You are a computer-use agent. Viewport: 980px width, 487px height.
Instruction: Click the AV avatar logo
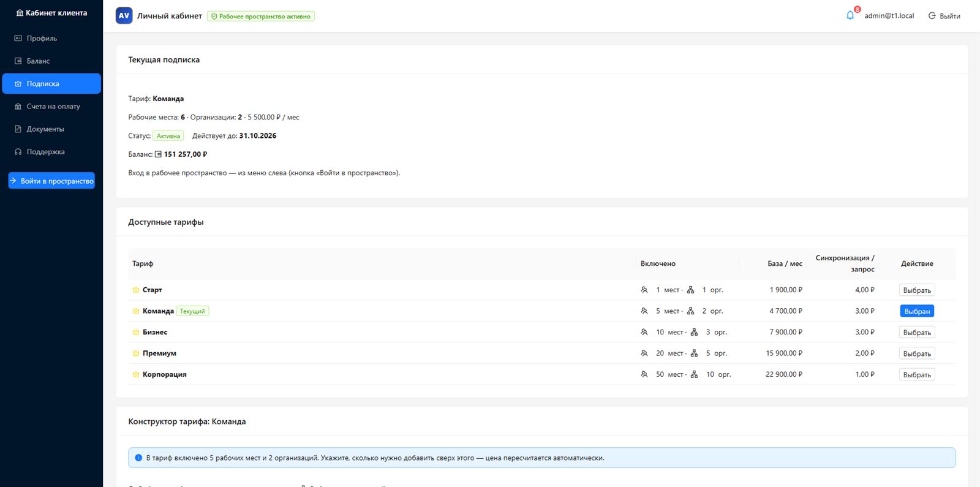[124, 16]
